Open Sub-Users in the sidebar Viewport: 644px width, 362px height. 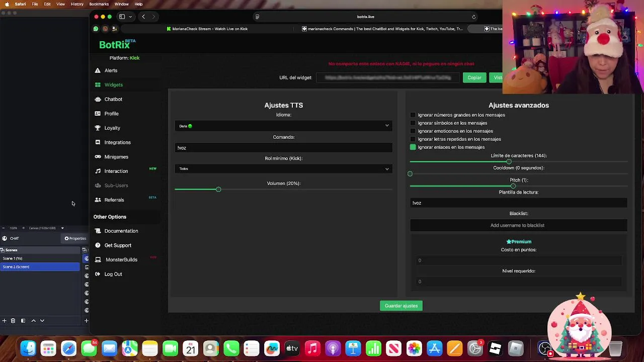116,186
